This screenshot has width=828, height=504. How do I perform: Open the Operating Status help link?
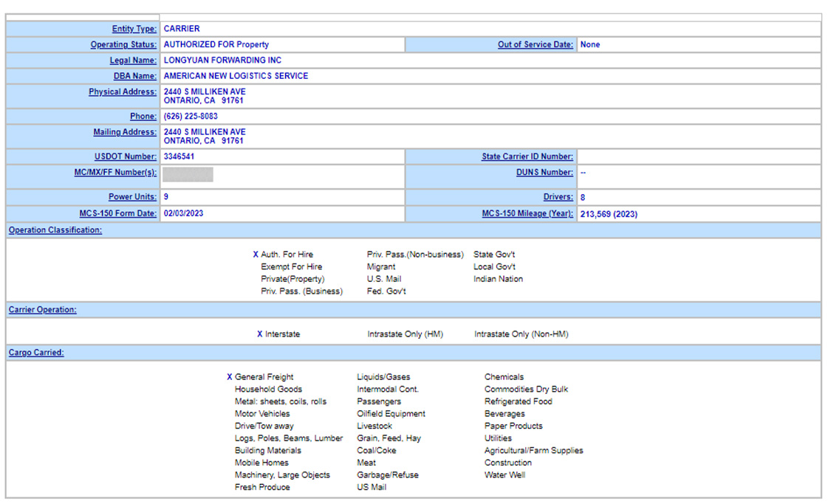coord(123,44)
